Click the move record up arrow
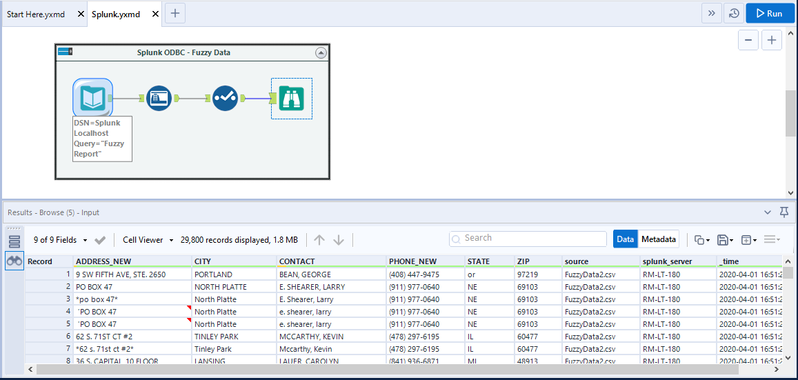The height and width of the screenshot is (380, 798). click(319, 240)
